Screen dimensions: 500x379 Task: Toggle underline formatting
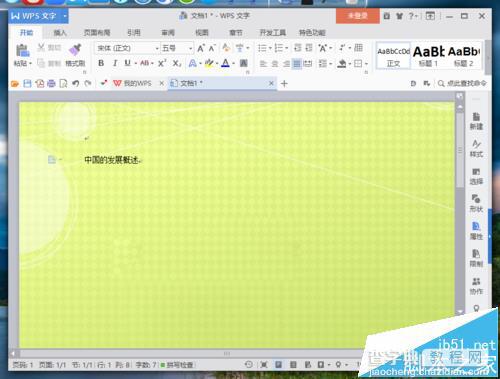point(127,63)
